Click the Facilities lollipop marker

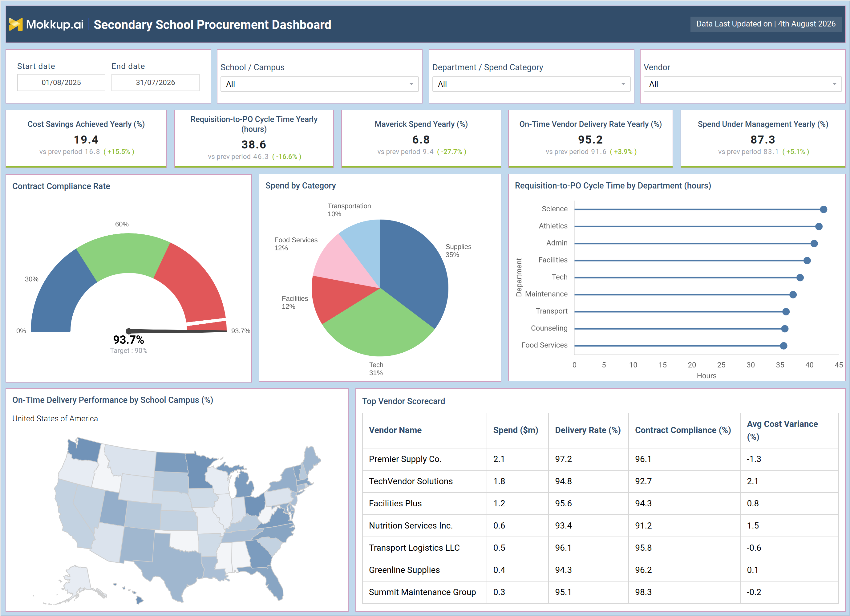coord(807,261)
